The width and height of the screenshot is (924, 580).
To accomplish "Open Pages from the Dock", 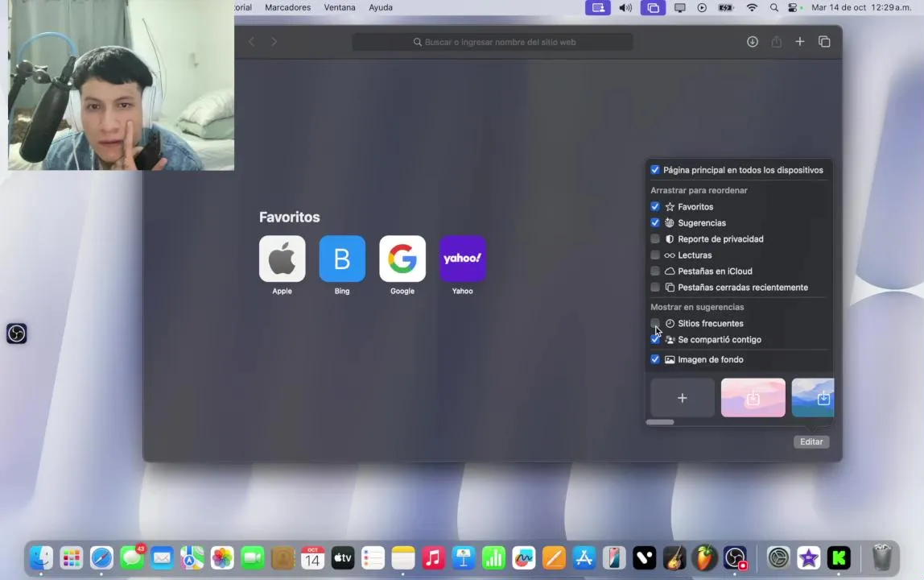I will (x=554, y=557).
